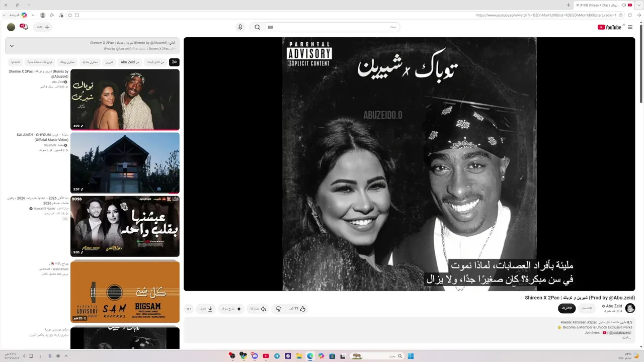Open Abu Zeid channel avatar
Viewport: 644px width, 362px height.
click(x=630, y=308)
